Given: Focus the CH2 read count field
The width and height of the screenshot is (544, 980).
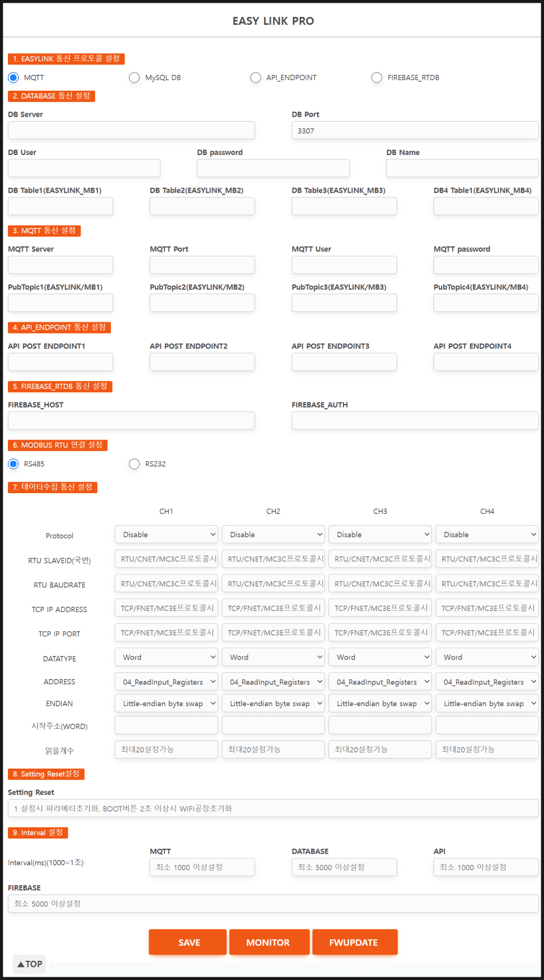Looking at the screenshot, I should point(273,750).
